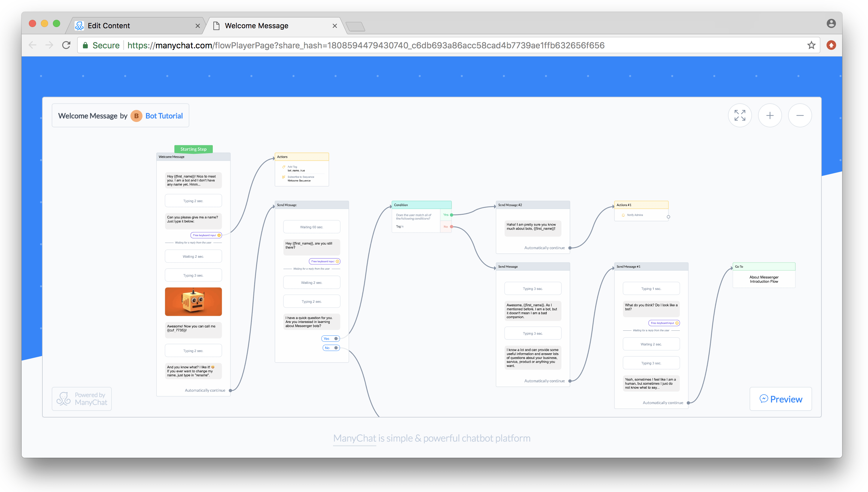868x492 pixels.
Task: Select the Send Message #1 header
Action: (651, 267)
